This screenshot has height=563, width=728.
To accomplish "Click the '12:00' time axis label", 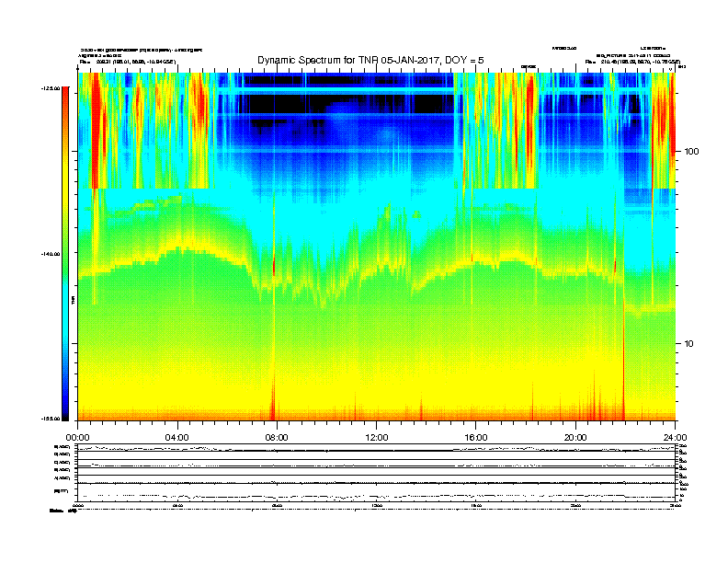I will coord(377,438).
